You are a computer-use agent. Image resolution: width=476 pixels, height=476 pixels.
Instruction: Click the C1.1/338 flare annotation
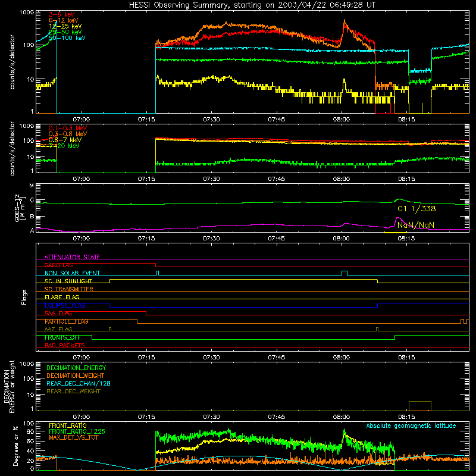pyautogui.click(x=416, y=209)
